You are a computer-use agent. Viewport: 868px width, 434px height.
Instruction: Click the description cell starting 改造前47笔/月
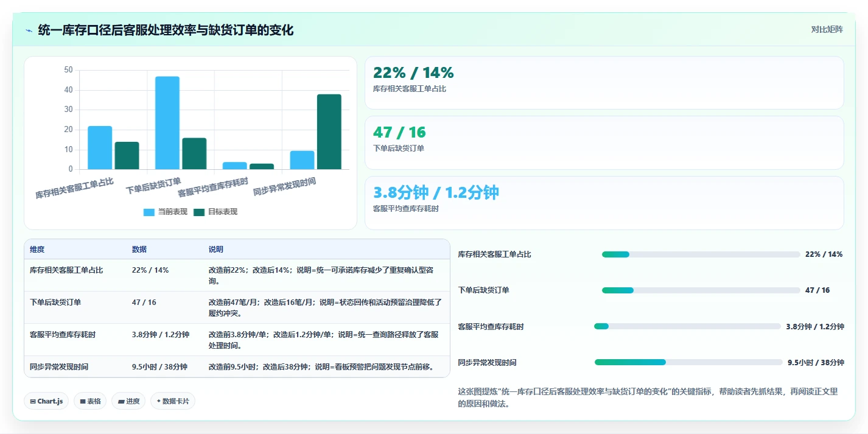point(325,307)
